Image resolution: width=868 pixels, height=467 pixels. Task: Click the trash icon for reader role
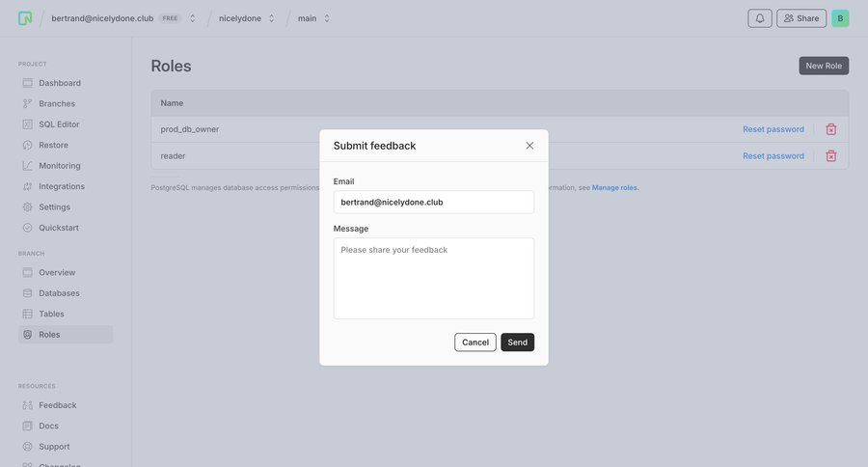tap(830, 155)
